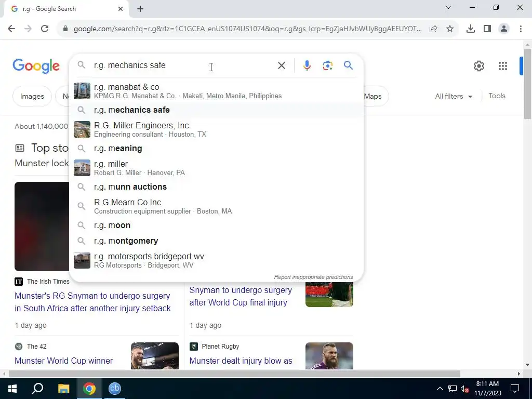Image resolution: width=532 pixels, height=399 pixels.
Task: Go to the Google homepage logo
Action: pos(36,66)
